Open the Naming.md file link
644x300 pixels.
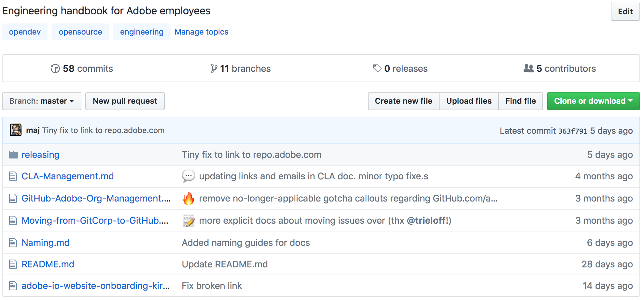(46, 243)
